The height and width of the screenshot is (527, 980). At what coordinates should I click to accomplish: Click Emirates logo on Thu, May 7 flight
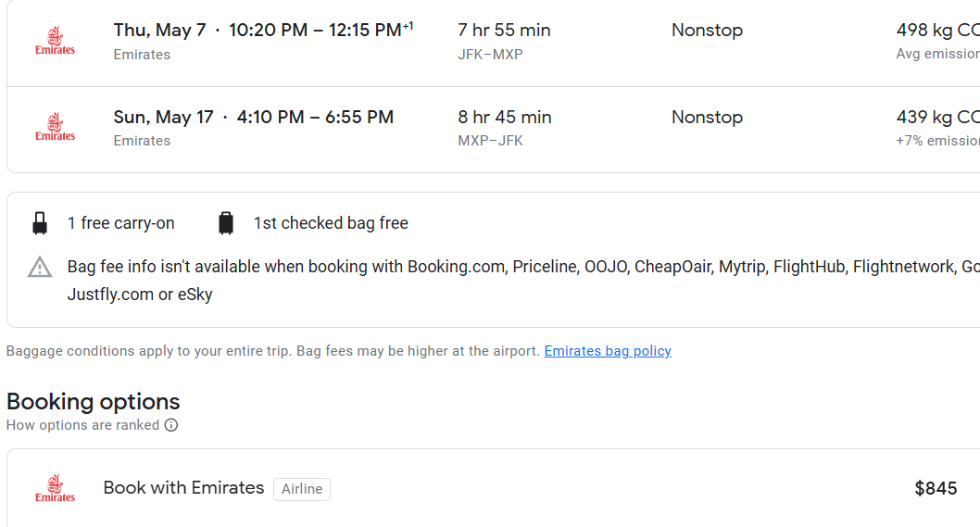55,42
